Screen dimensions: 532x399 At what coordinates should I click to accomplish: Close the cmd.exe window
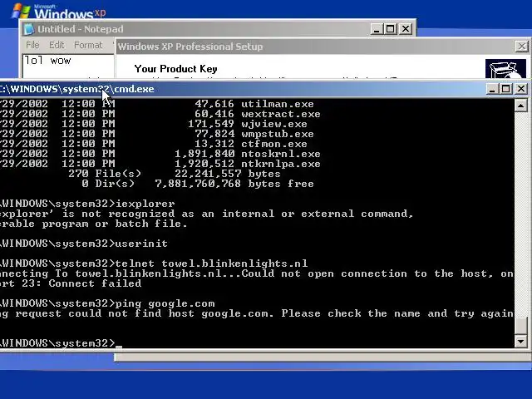click(521, 89)
